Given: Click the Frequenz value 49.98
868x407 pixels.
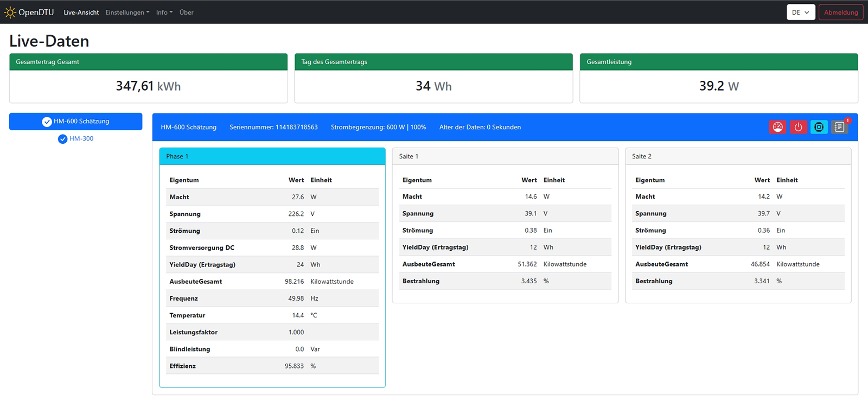Looking at the screenshot, I should [x=296, y=298].
